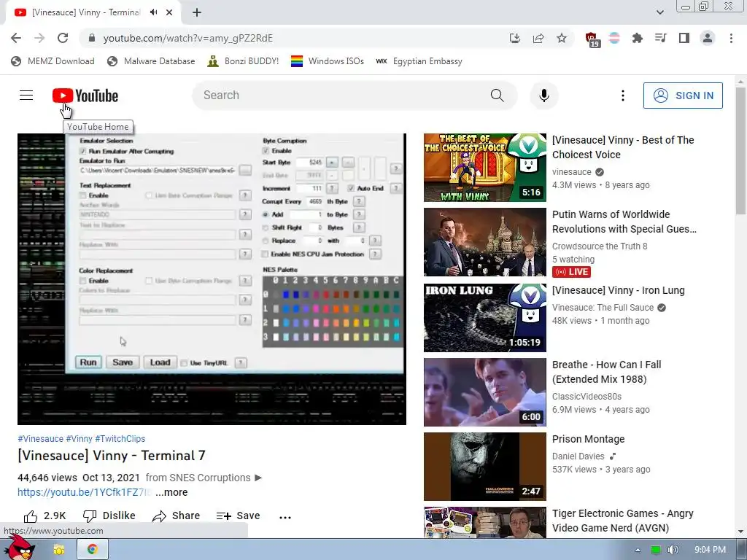
Task: Click the video player
Action: 212,279
